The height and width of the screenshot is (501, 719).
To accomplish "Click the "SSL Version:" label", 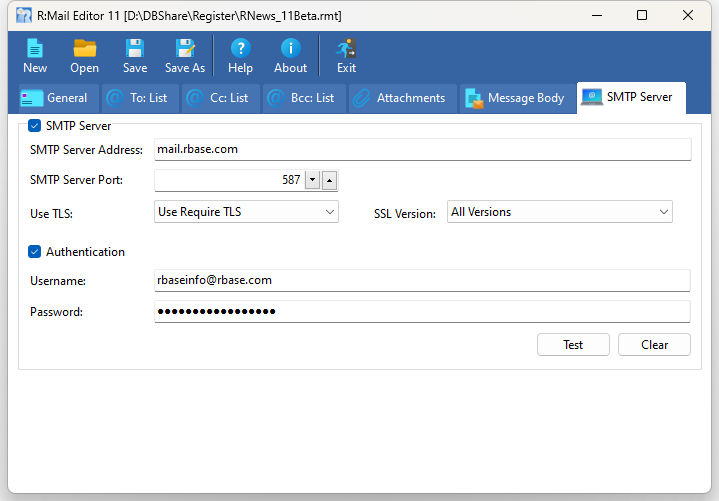I will click(404, 214).
